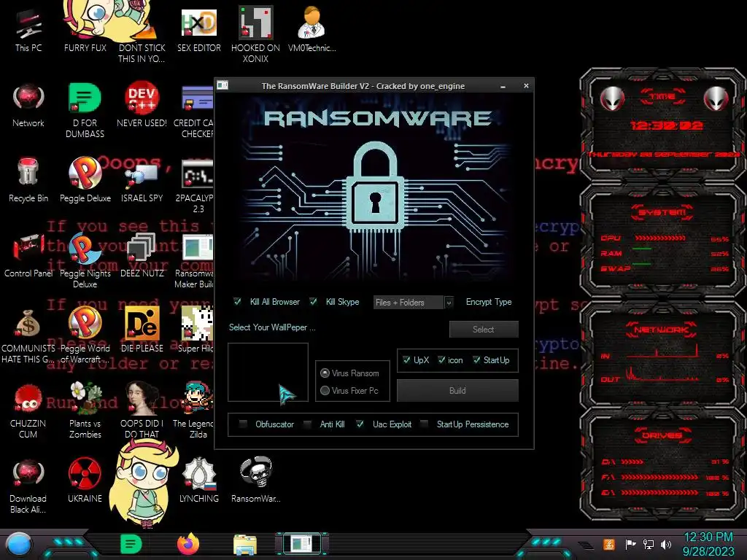Click the Select wallpaper button

click(x=484, y=329)
